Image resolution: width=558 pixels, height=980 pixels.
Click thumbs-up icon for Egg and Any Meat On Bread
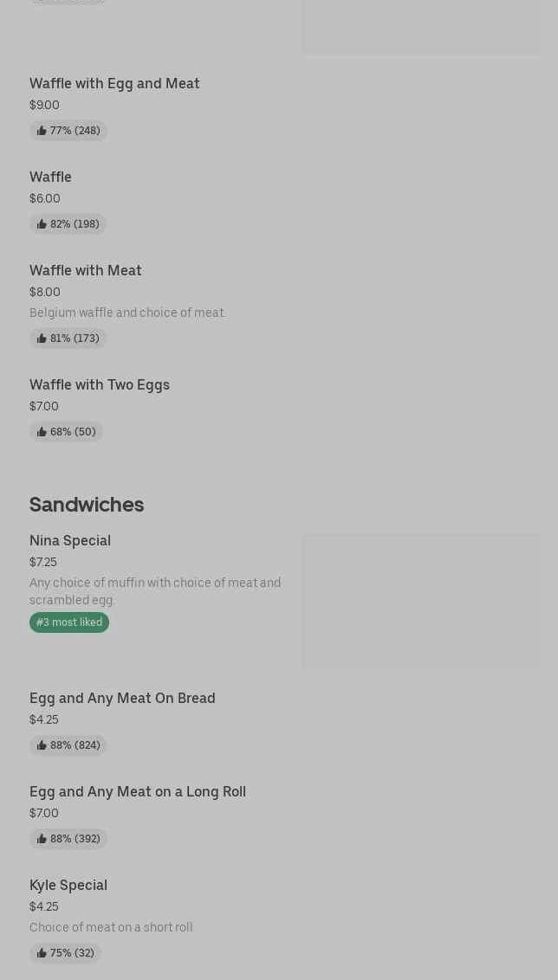pos(42,745)
